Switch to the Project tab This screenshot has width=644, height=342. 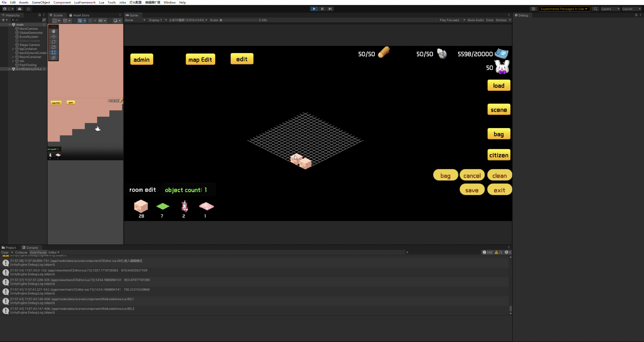click(9, 248)
